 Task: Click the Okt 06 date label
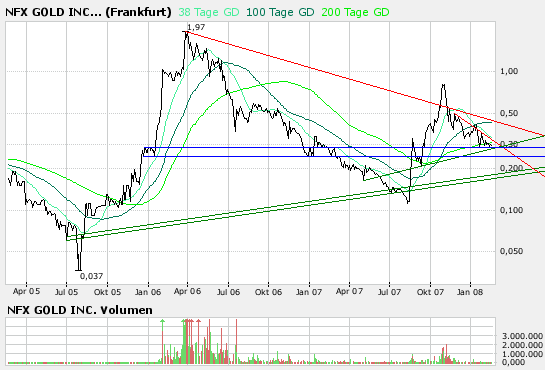click(268, 292)
